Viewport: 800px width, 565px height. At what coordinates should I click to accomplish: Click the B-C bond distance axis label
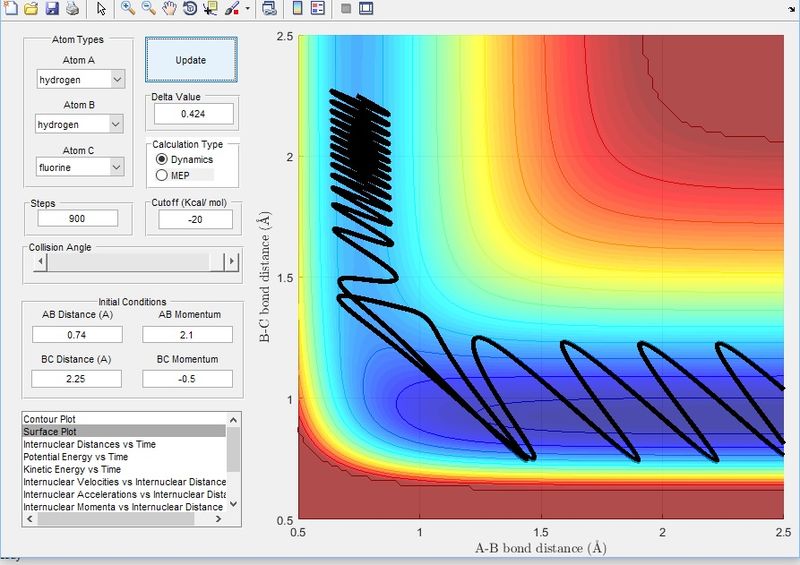[x=264, y=277]
